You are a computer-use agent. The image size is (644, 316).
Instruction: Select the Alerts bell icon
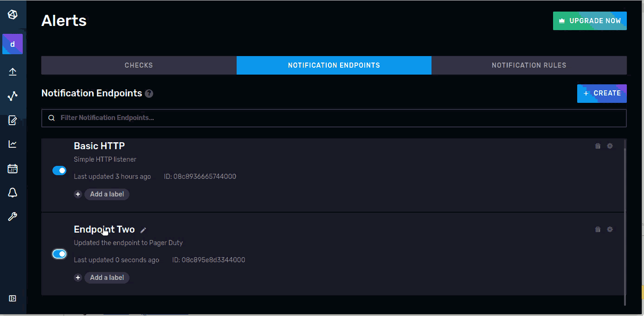click(x=13, y=192)
